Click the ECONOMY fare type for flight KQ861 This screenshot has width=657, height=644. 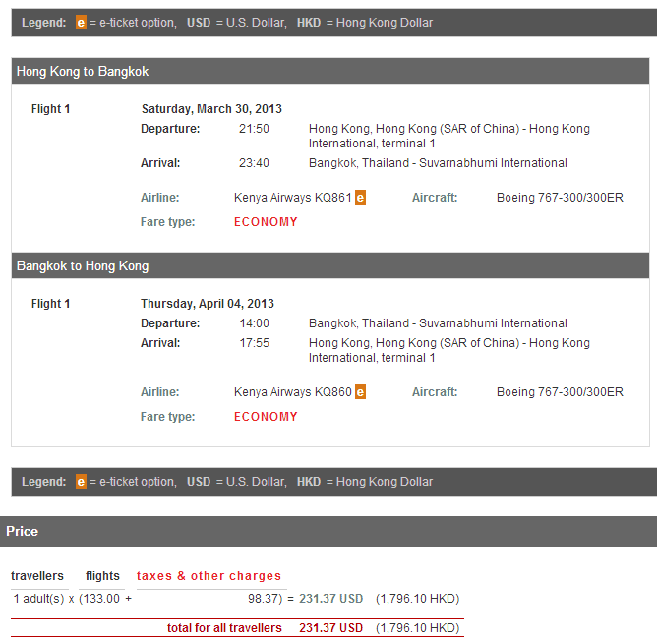coord(266,222)
